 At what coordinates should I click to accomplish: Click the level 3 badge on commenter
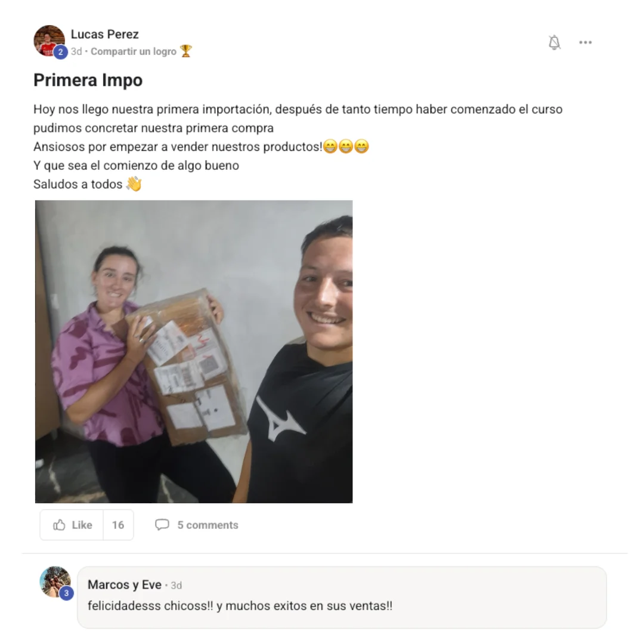pos(67,593)
